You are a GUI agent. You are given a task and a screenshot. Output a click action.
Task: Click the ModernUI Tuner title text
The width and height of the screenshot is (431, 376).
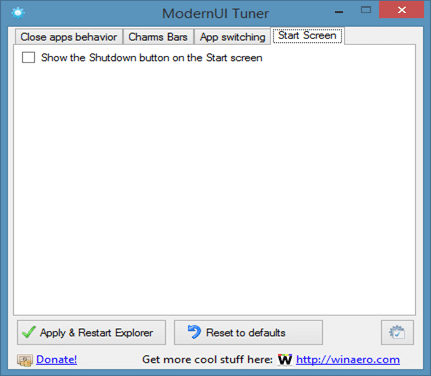[215, 13]
